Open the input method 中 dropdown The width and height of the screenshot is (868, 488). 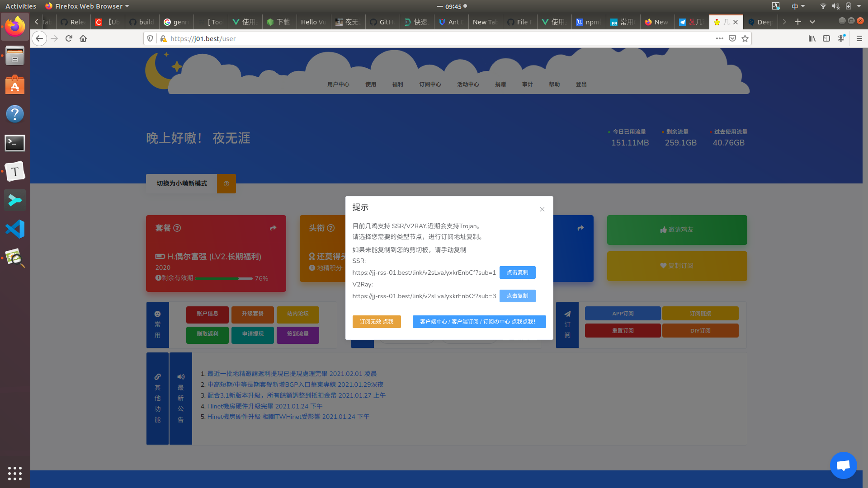(x=798, y=6)
